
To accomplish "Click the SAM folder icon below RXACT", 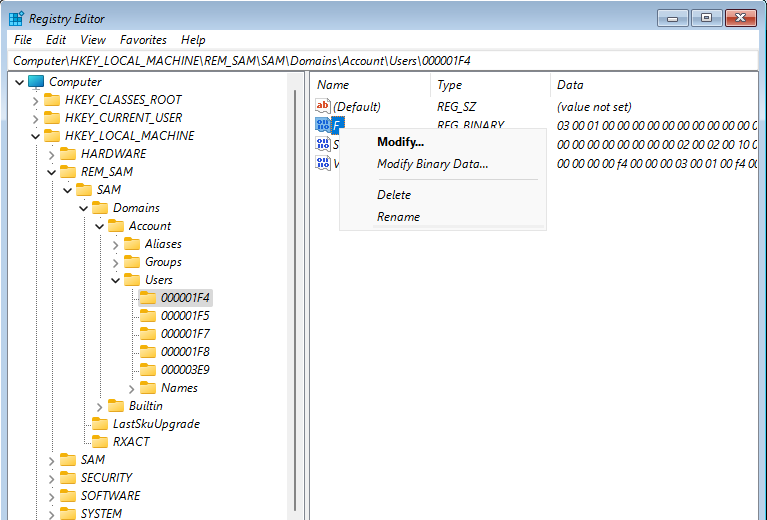I will coord(68,460).
